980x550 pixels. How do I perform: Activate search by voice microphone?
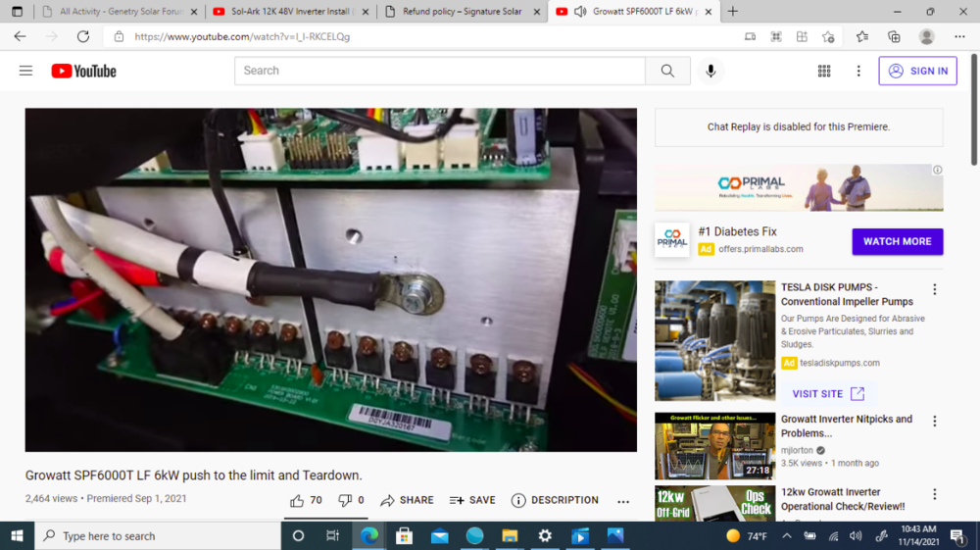[710, 71]
